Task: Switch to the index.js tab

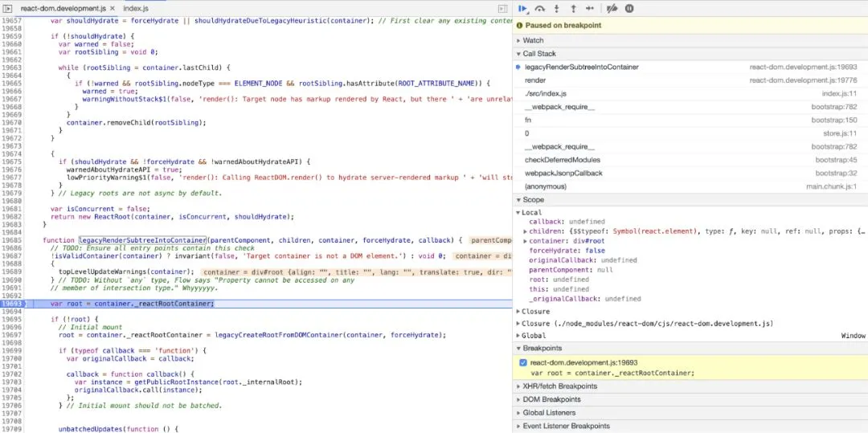Action: click(136, 8)
